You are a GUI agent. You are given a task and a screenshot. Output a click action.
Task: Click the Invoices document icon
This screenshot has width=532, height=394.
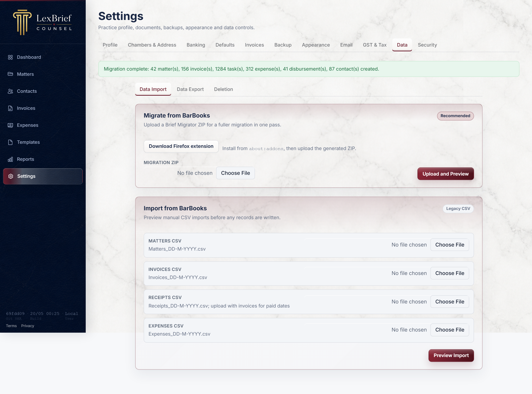point(10,108)
